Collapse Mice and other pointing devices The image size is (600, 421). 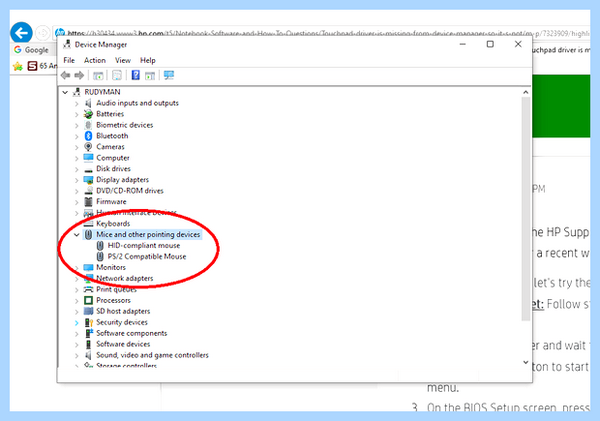pos(77,235)
